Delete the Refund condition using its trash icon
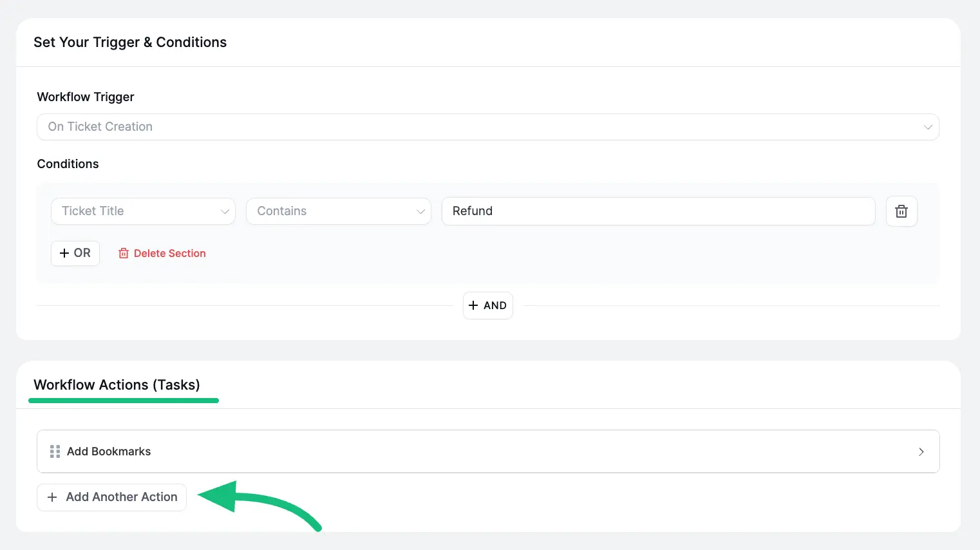The width and height of the screenshot is (980, 550). [x=901, y=211]
